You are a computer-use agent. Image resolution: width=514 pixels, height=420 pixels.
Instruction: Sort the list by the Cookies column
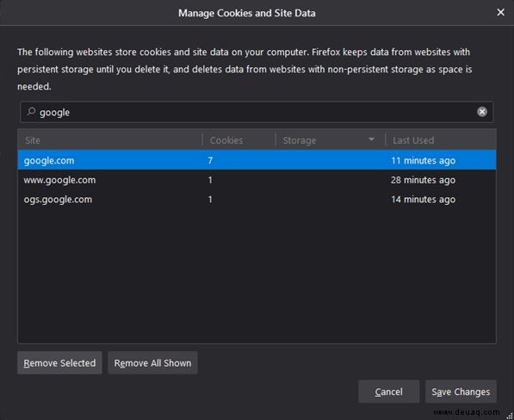point(239,140)
